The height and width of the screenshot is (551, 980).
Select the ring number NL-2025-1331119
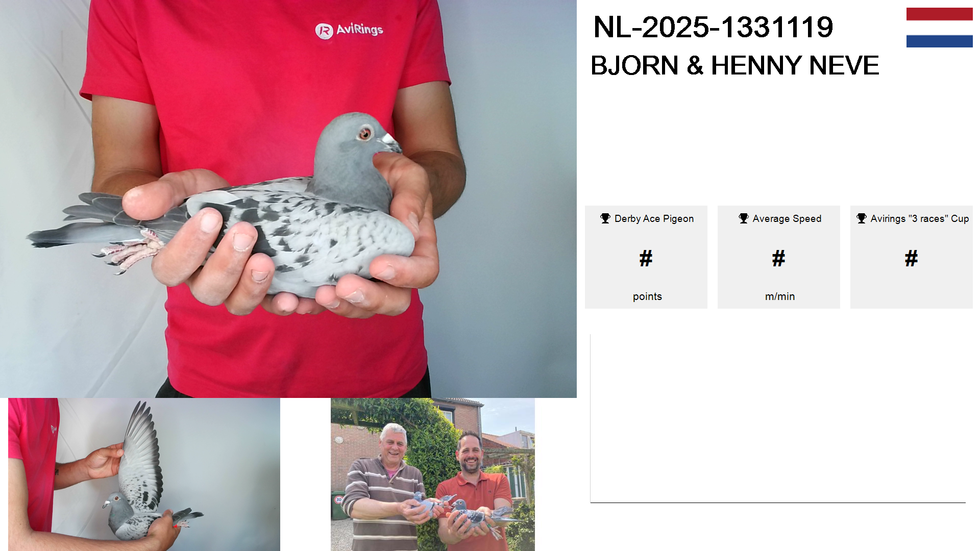click(713, 27)
